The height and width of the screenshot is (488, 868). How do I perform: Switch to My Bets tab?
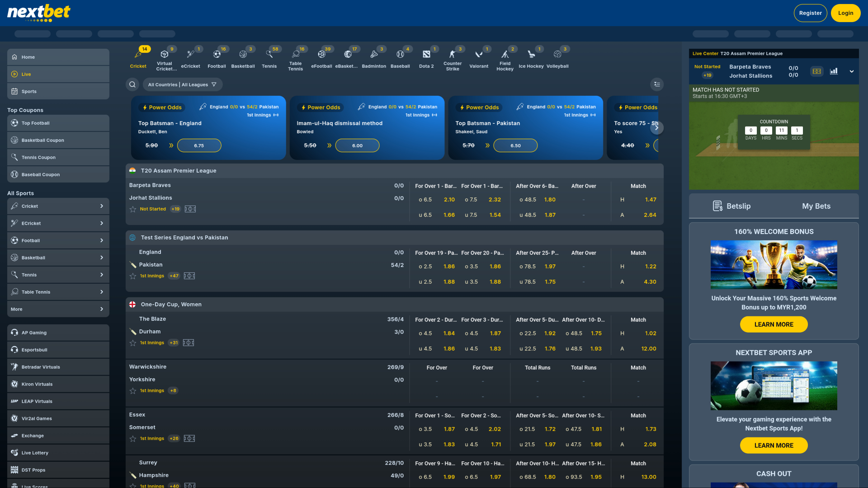816,206
